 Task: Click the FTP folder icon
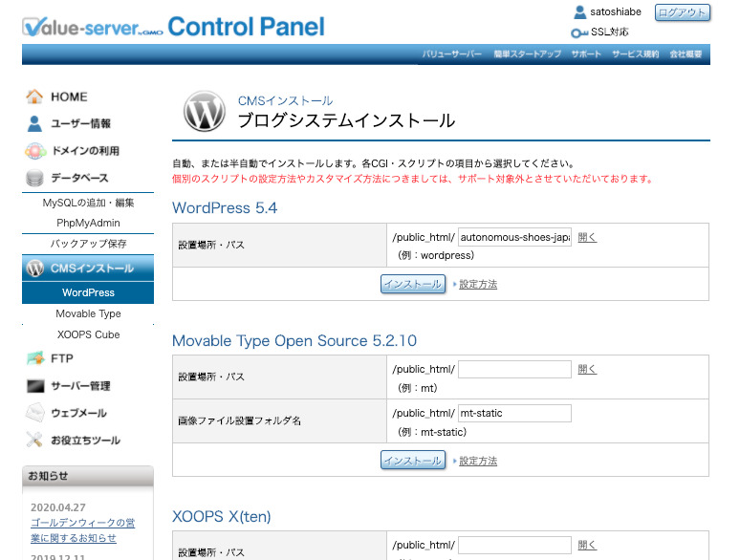[x=34, y=358]
